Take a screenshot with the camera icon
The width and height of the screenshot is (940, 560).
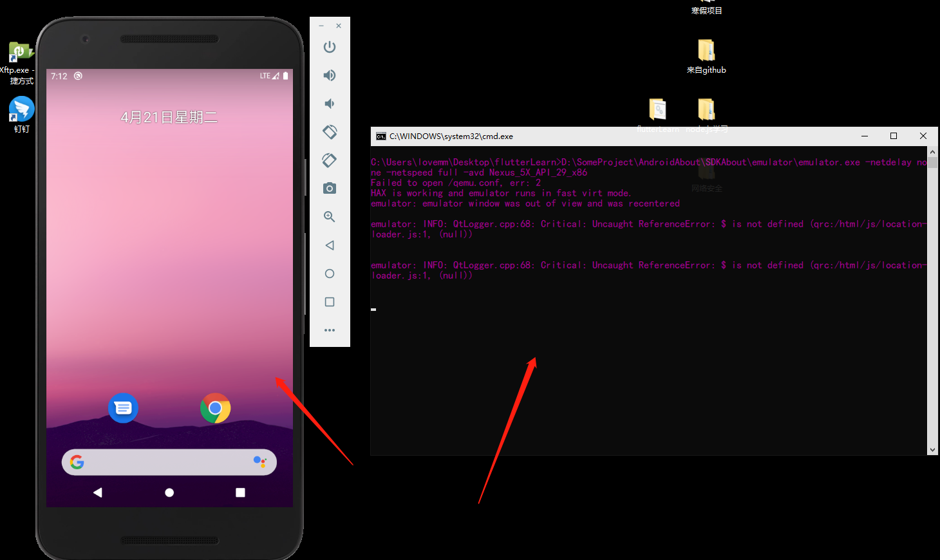(329, 188)
